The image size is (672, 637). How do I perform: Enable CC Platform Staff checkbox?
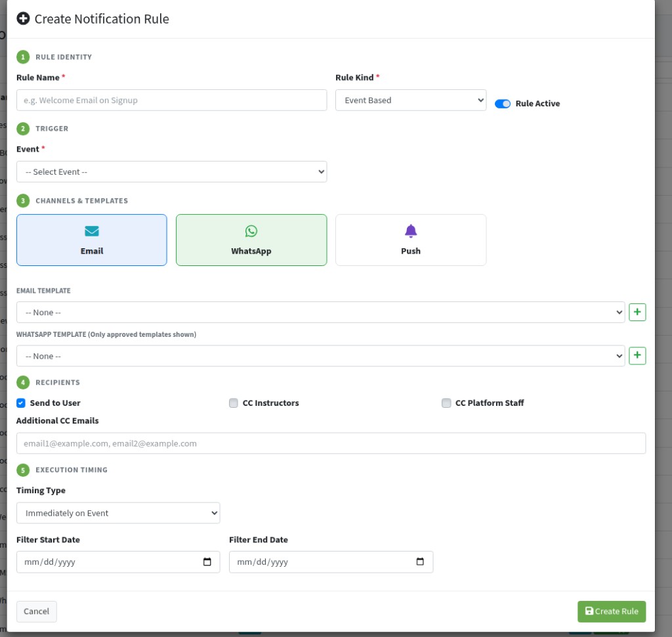click(446, 403)
